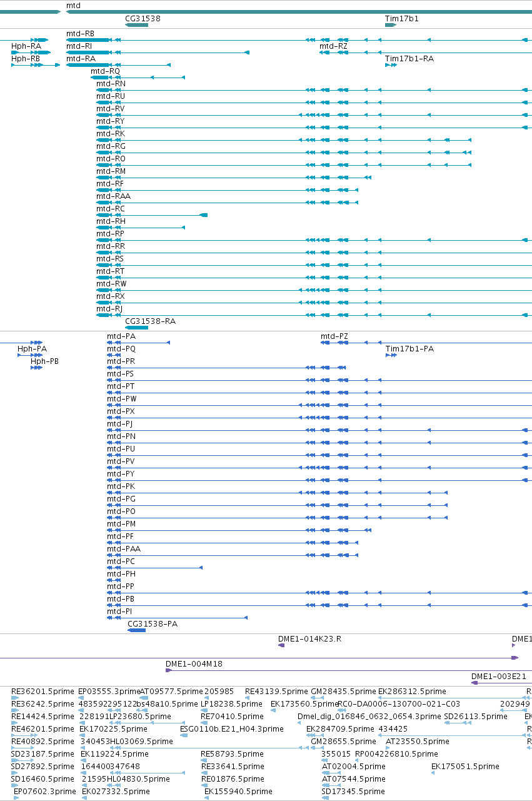
Task: Select the EP07602.3prime EST label
Action: [45, 792]
